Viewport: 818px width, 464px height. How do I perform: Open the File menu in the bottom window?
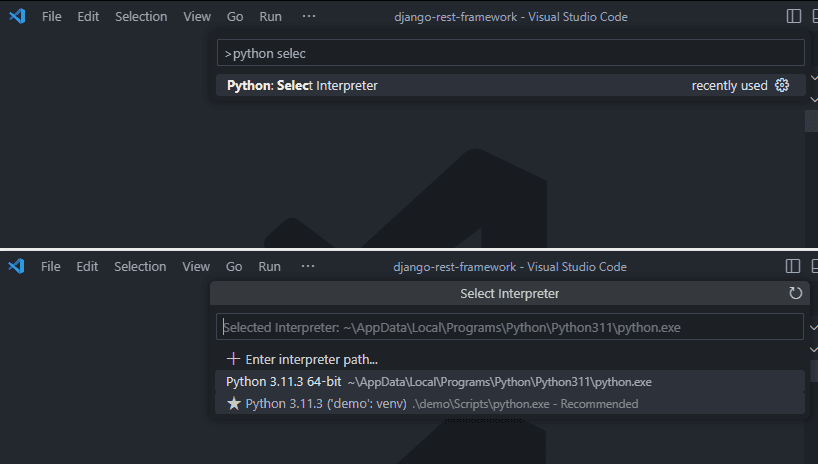[51, 267]
